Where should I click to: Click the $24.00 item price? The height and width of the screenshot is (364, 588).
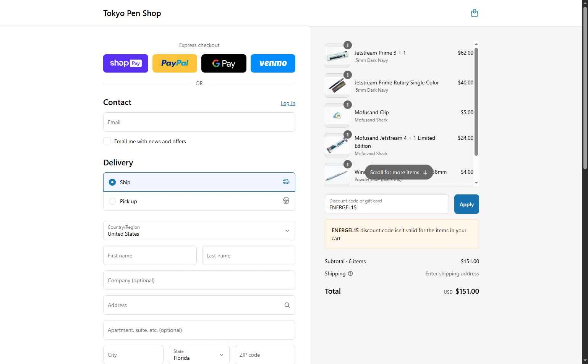click(x=465, y=138)
